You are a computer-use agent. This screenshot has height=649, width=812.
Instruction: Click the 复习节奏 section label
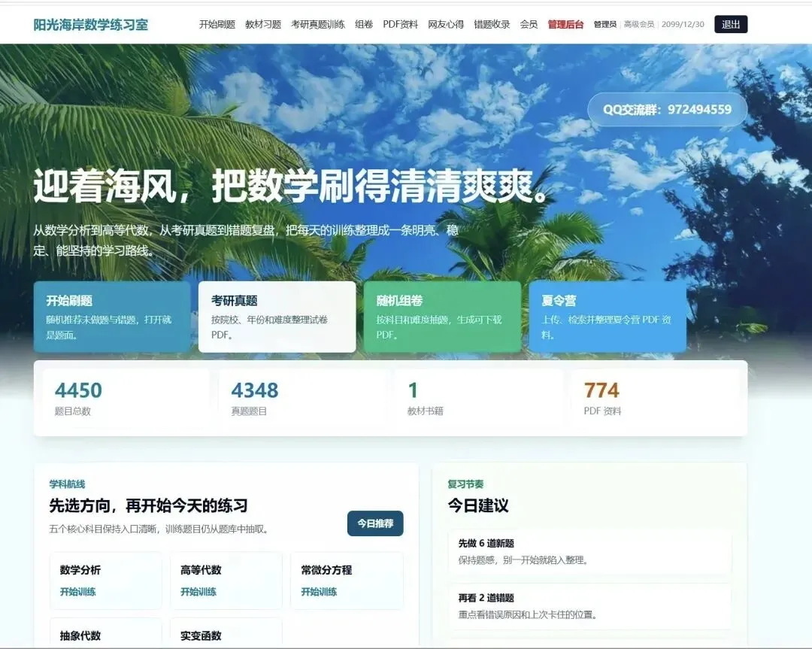pyautogui.click(x=465, y=484)
